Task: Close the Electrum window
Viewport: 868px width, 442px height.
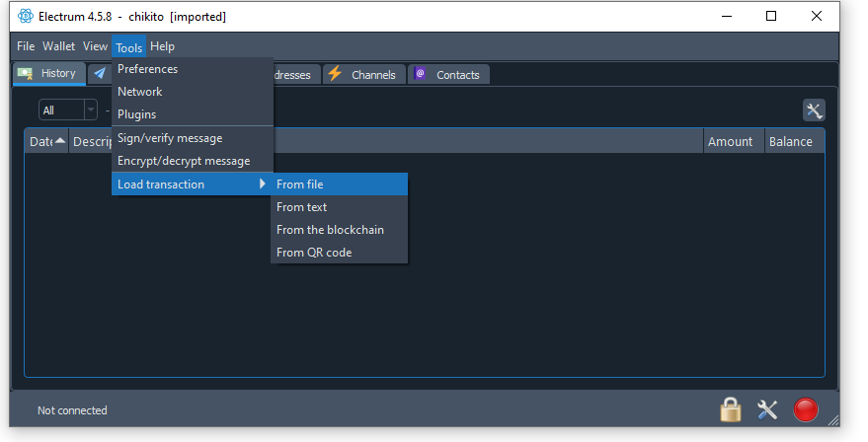Action: [x=817, y=16]
